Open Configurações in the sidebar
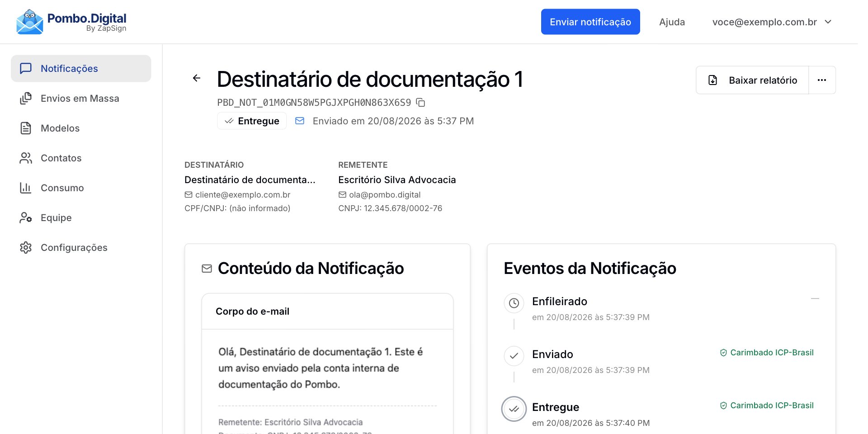The width and height of the screenshot is (868, 434). [81, 247]
